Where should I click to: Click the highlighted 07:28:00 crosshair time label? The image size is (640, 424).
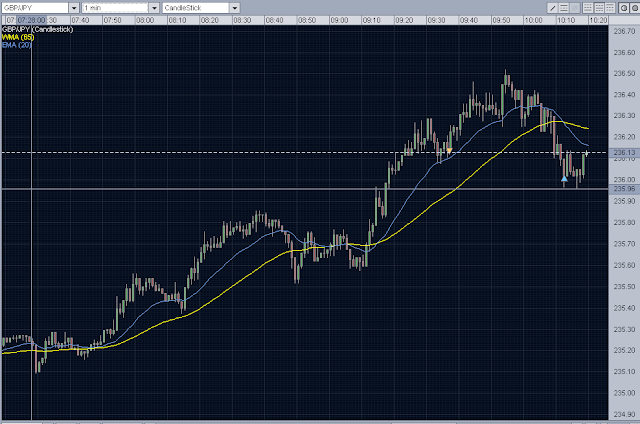click(31, 20)
